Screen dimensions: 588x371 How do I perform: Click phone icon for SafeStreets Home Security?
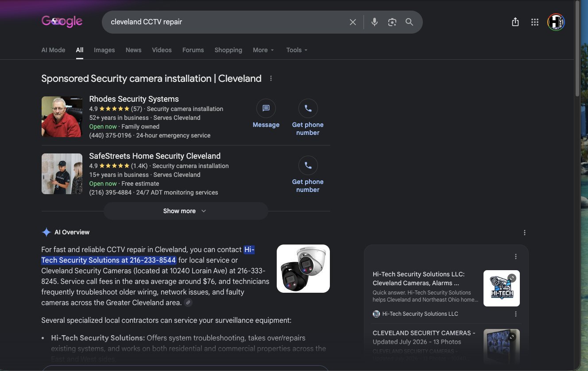pyautogui.click(x=308, y=165)
